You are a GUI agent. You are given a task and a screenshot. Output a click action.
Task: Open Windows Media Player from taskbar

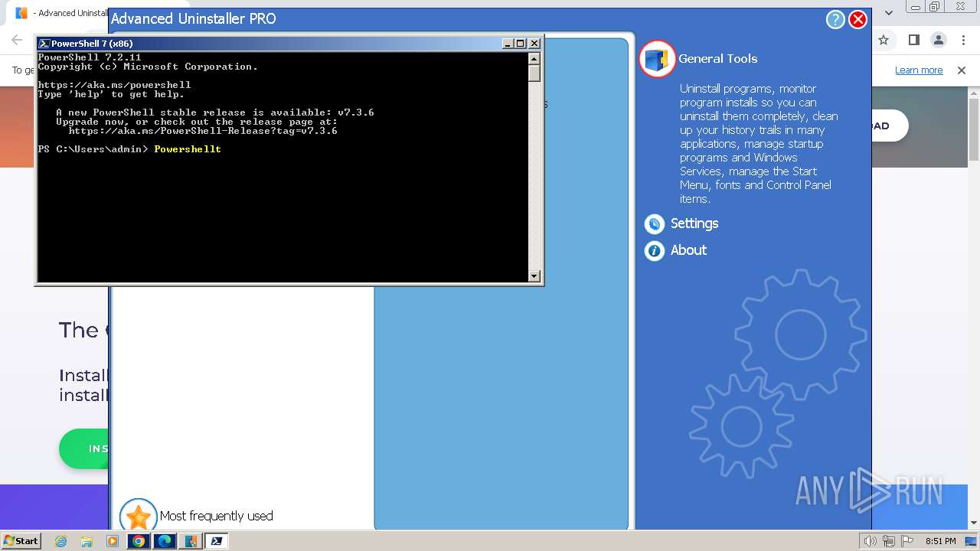click(x=113, y=541)
